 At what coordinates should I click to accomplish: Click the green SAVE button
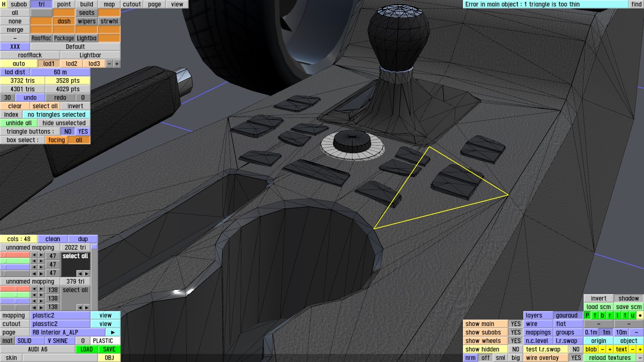click(x=109, y=349)
